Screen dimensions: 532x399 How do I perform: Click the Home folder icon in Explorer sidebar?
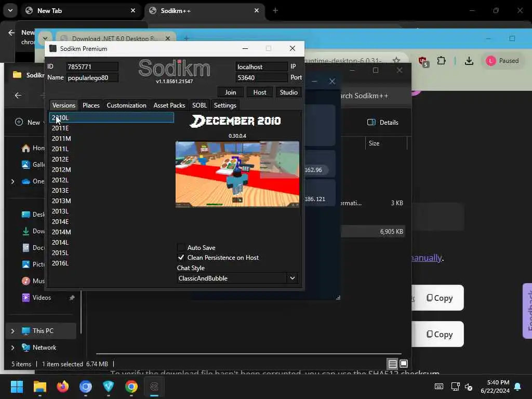coord(26,148)
